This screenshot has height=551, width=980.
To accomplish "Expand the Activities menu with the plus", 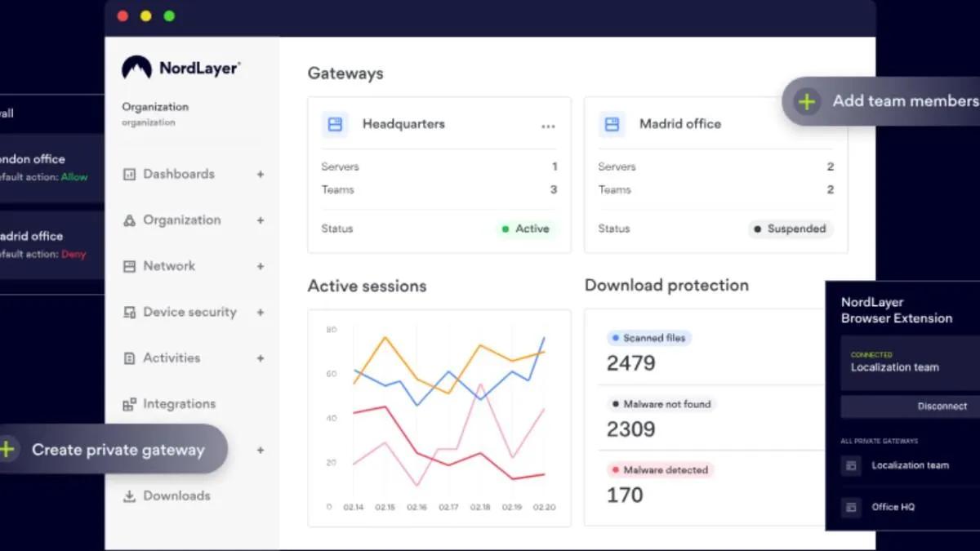I will (261, 358).
